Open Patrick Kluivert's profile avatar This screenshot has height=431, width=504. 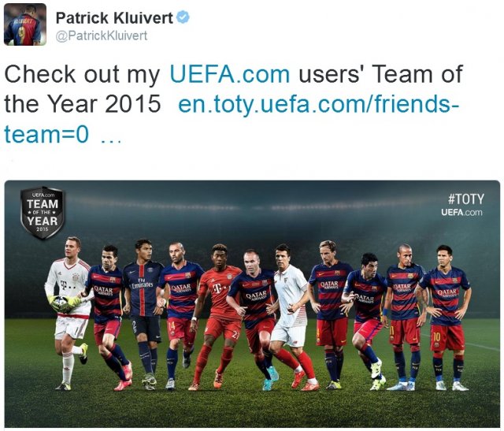(x=25, y=24)
